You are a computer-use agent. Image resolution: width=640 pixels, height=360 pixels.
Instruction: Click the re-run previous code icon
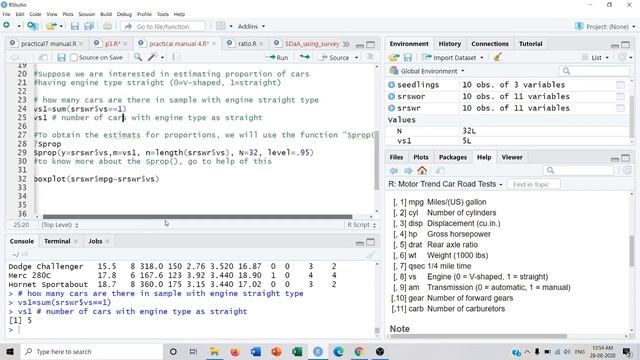click(x=304, y=57)
